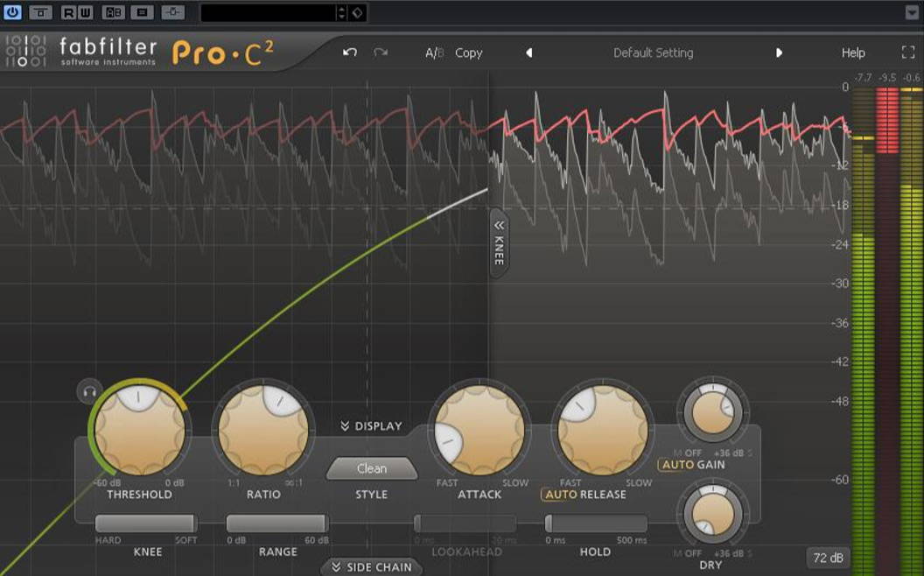Click the Range slider

[277, 523]
